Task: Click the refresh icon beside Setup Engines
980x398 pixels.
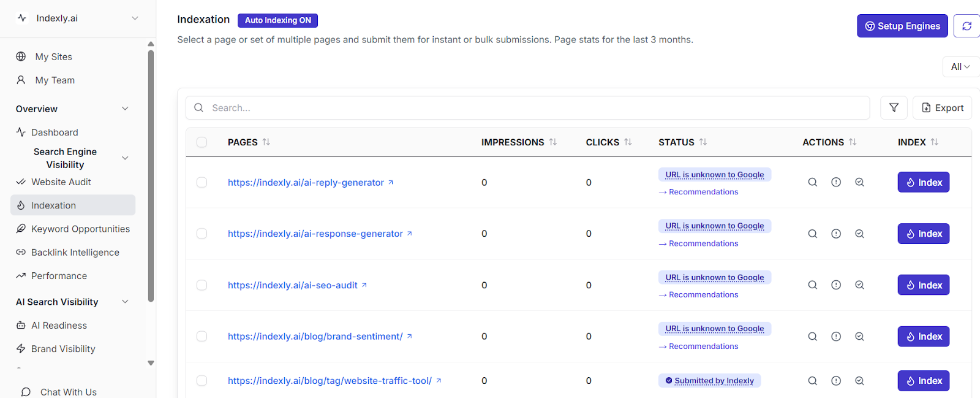Action: [967, 26]
